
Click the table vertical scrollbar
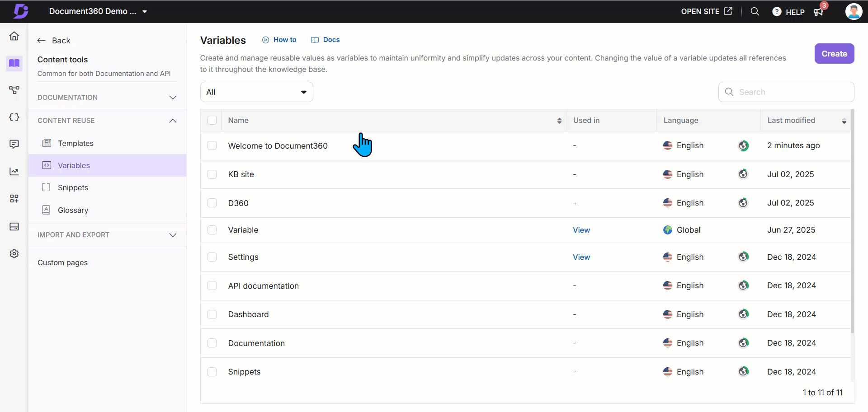tap(853, 221)
